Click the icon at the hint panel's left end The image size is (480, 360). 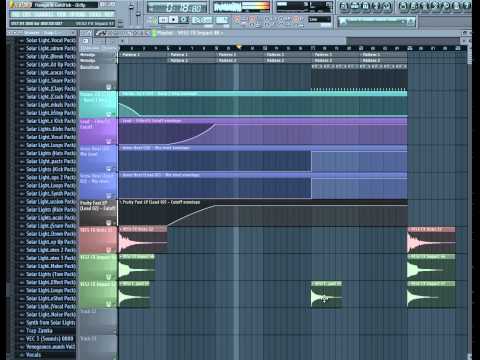point(343,22)
